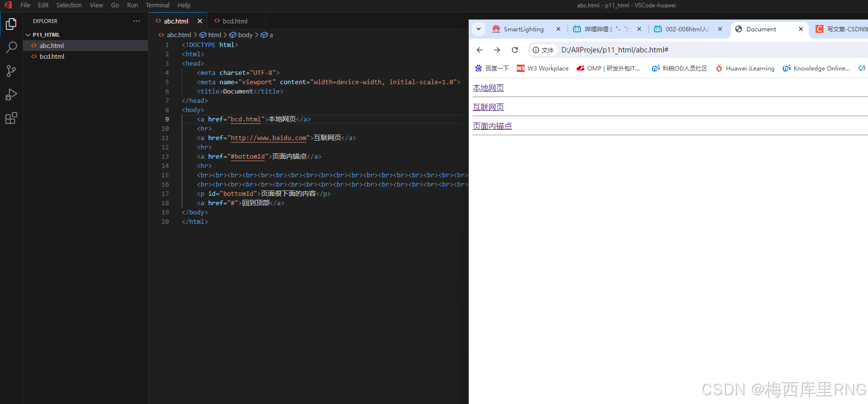Click 回到顶部 text on line 18

point(256,203)
